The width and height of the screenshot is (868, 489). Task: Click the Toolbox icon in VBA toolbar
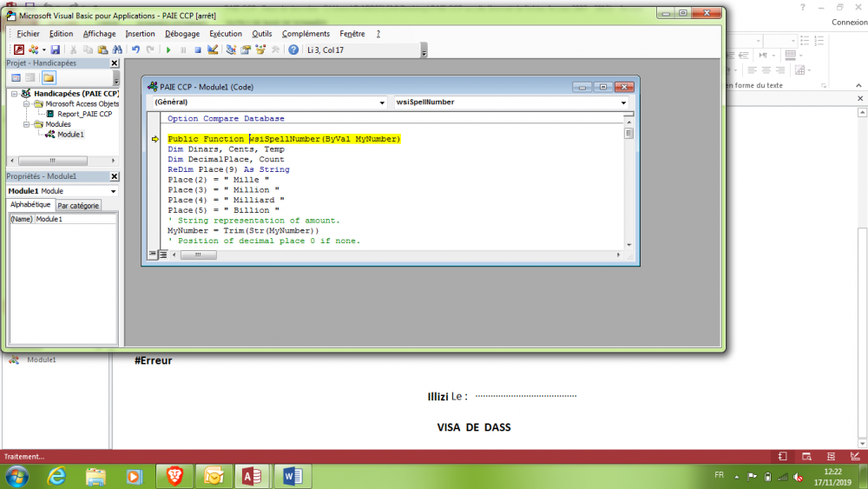coord(275,50)
